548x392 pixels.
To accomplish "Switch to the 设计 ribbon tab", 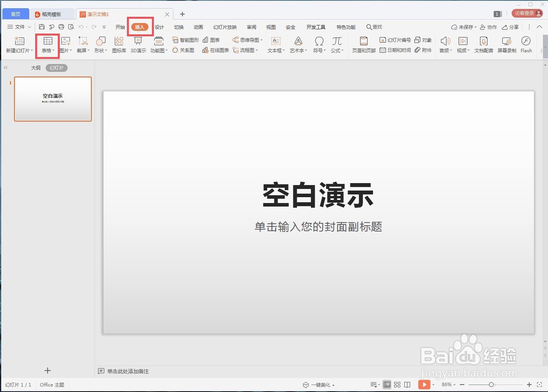I will point(159,27).
